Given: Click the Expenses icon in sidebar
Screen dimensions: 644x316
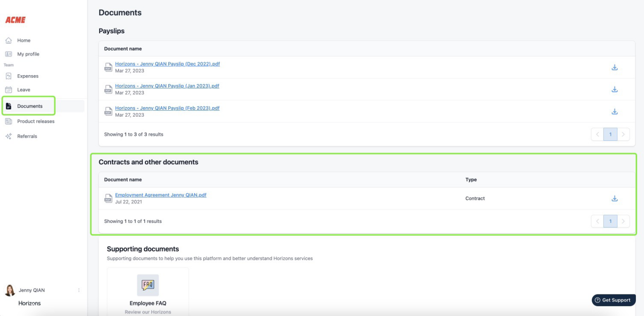Looking at the screenshot, I should pos(9,76).
